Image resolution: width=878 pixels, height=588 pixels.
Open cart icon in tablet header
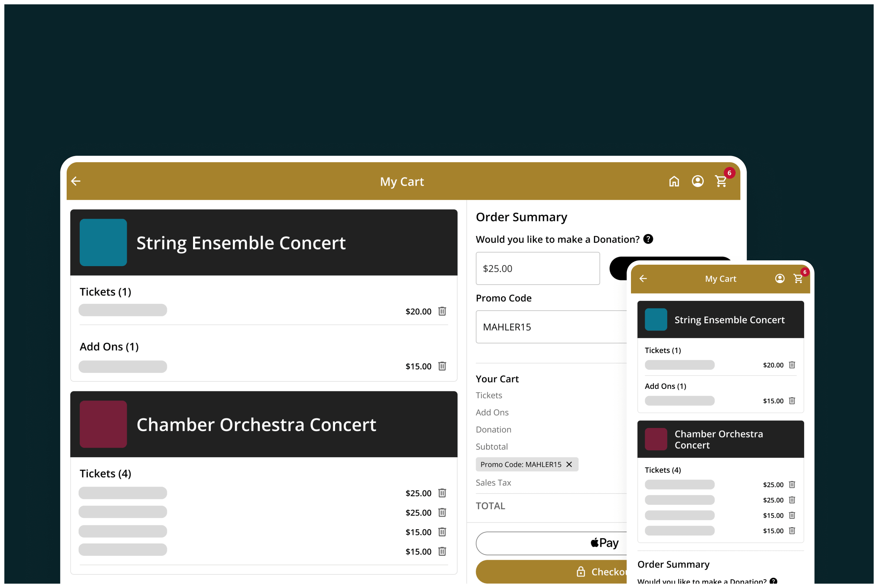click(721, 181)
